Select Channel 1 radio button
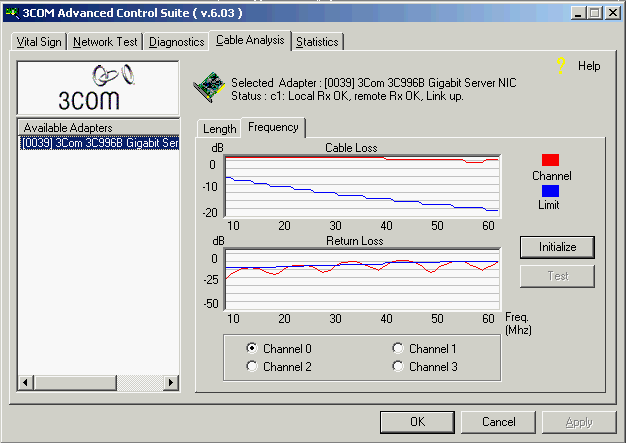 398,348
